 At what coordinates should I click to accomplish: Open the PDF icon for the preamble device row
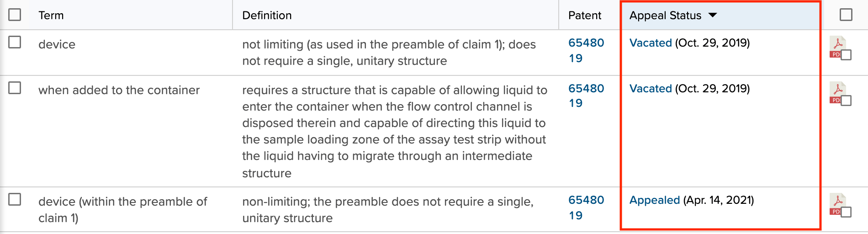837,204
